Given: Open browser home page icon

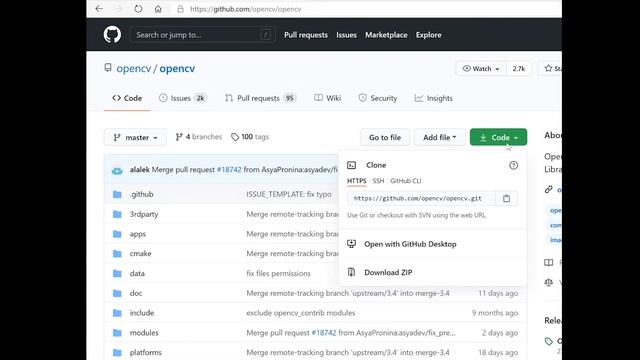Looking at the screenshot, I should [x=158, y=9].
